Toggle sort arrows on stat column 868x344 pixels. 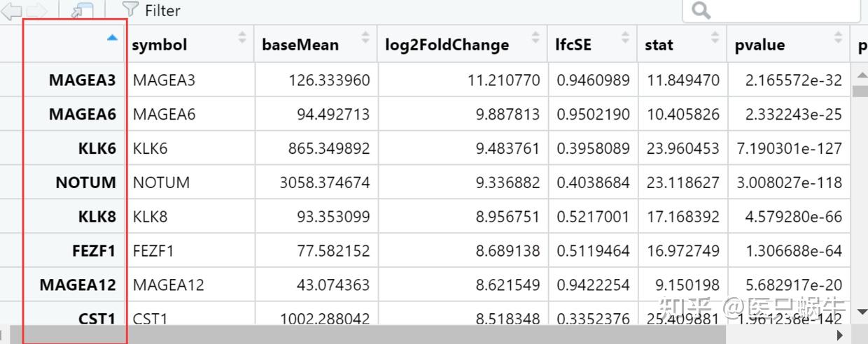(x=715, y=38)
